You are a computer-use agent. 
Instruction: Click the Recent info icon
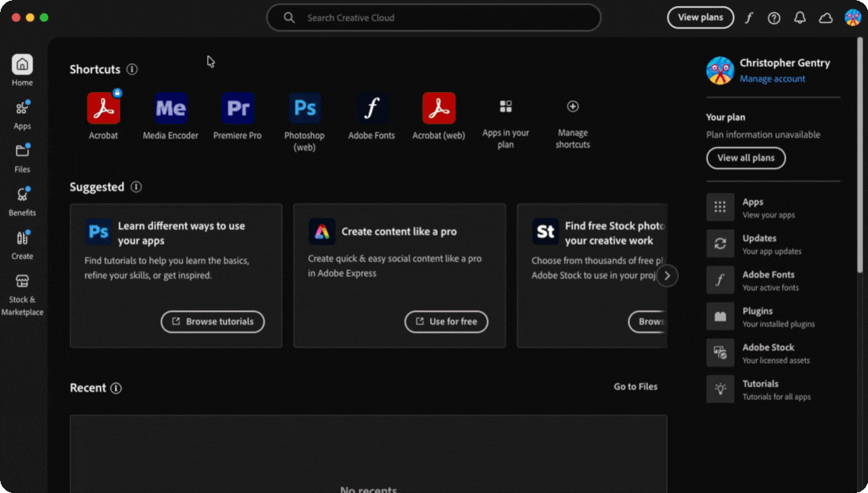116,388
